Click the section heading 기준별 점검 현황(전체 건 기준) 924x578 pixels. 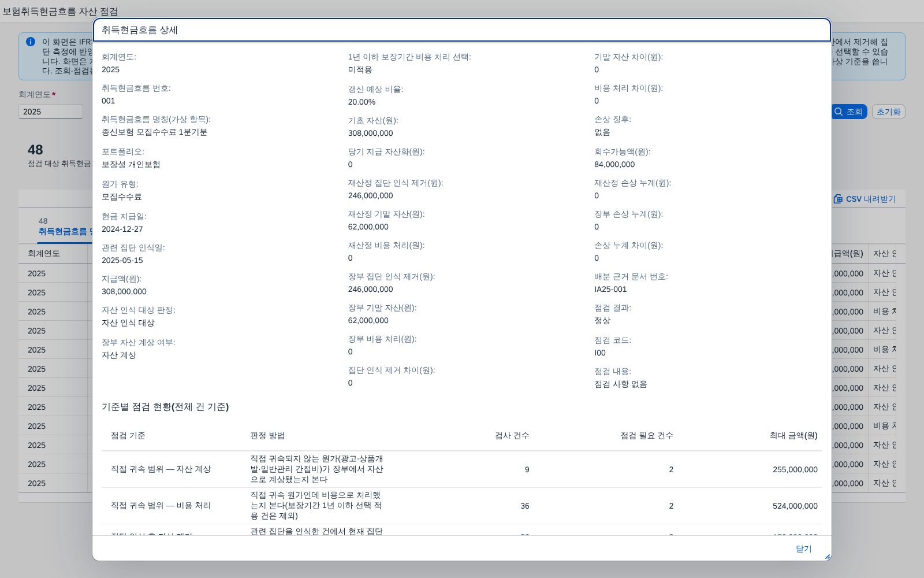[x=165, y=407]
